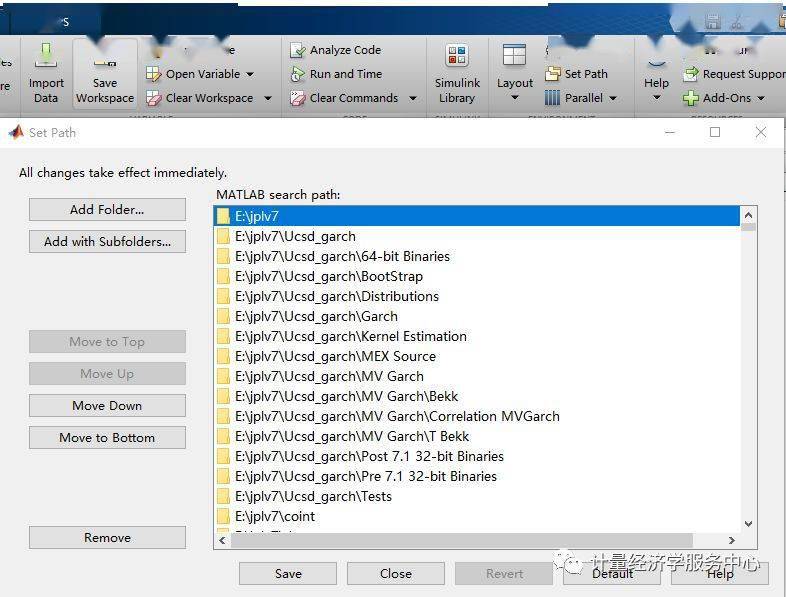
Task: Click the Remove button
Action: point(107,537)
